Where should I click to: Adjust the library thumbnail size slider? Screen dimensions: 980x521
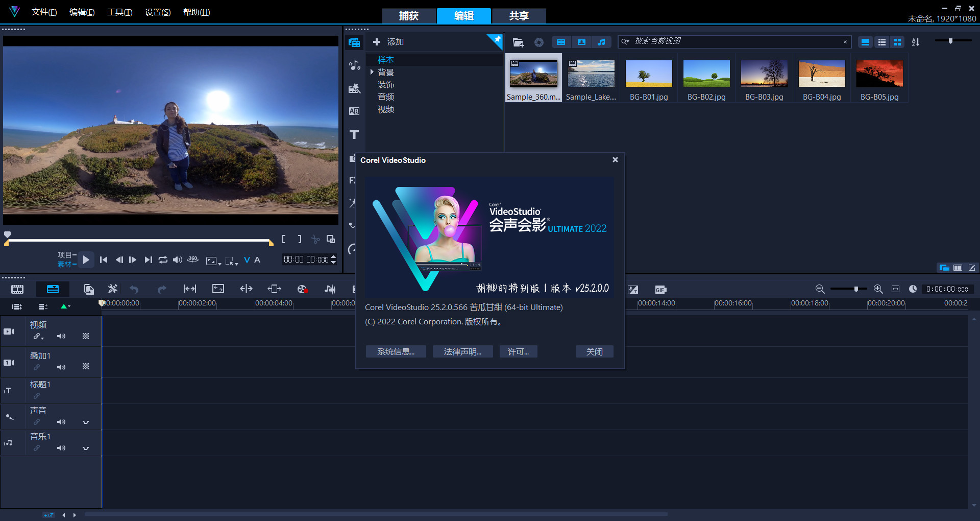click(952, 41)
